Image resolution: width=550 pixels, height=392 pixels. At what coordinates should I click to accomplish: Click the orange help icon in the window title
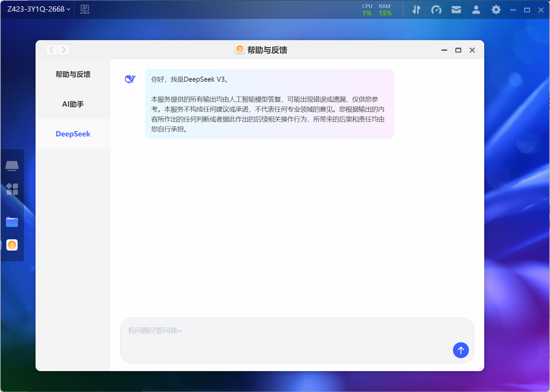(x=240, y=49)
